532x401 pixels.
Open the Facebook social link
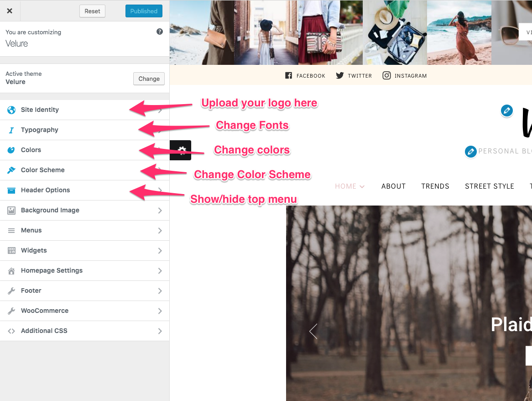305,75
